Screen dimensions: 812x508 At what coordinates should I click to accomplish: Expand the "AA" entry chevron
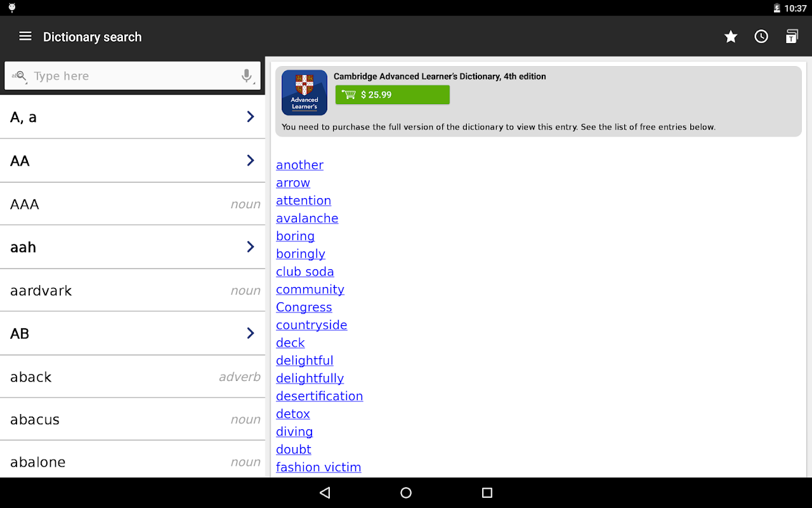tap(251, 161)
